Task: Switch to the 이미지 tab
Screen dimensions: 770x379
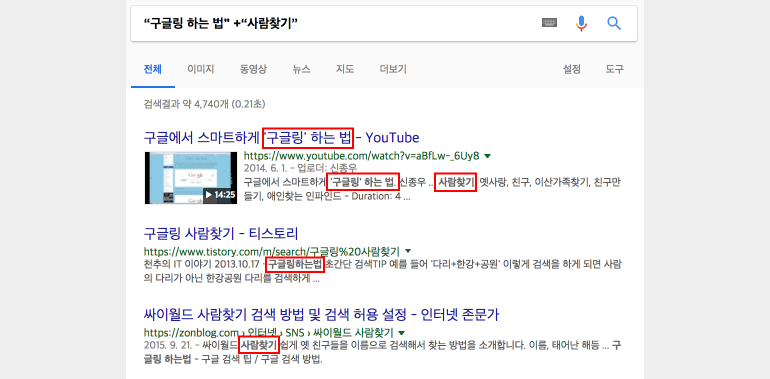Action: pos(200,69)
